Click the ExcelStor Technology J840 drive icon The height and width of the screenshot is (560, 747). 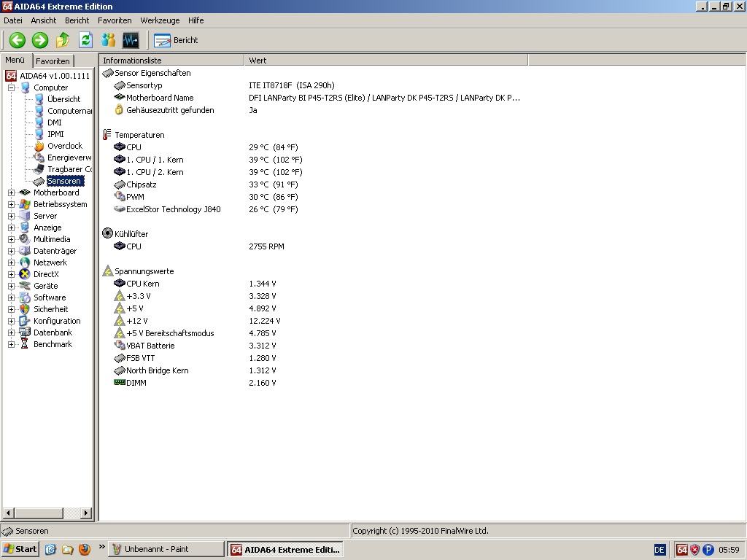click(x=119, y=209)
